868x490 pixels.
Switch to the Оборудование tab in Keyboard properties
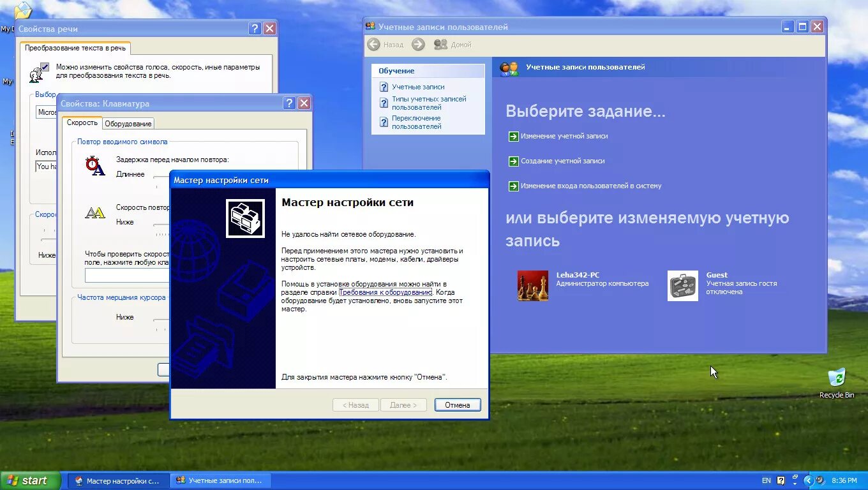point(128,124)
